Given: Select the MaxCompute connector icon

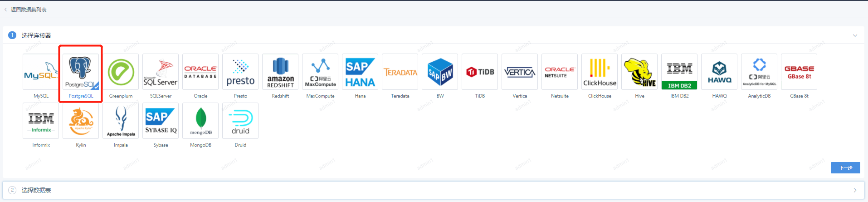Looking at the screenshot, I should pyautogui.click(x=320, y=72).
